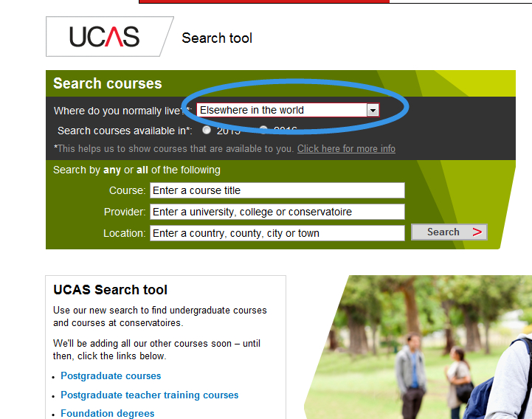
Task: Click the students in park photo
Action: tap(418, 347)
